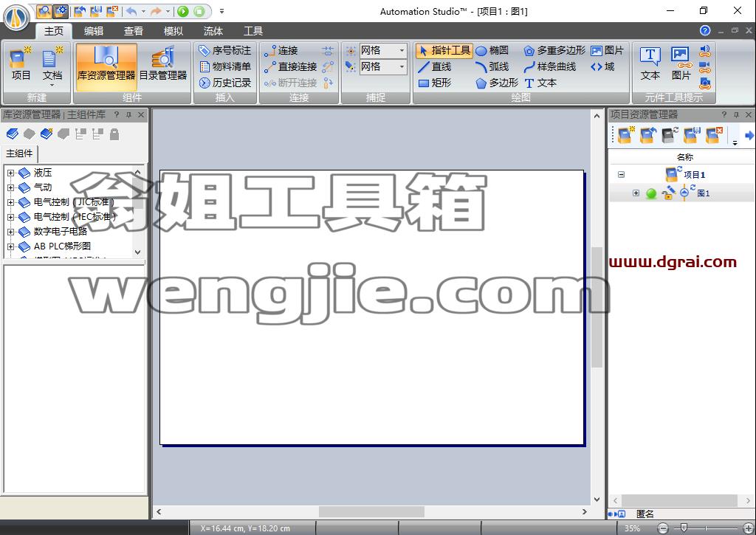Click the large 文本 tooltip button in 元件工具提示
This screenshot has width=756, height=535.
pos(650,63)
